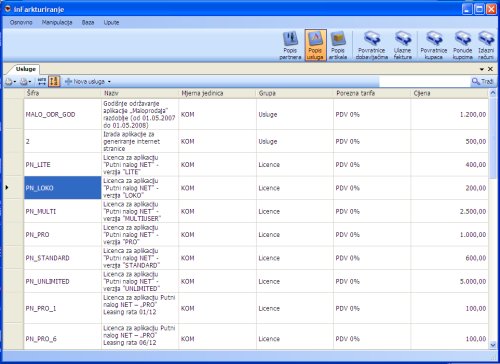
Task: Select the PN_PRO_6 cell
Action: (62, 337)
